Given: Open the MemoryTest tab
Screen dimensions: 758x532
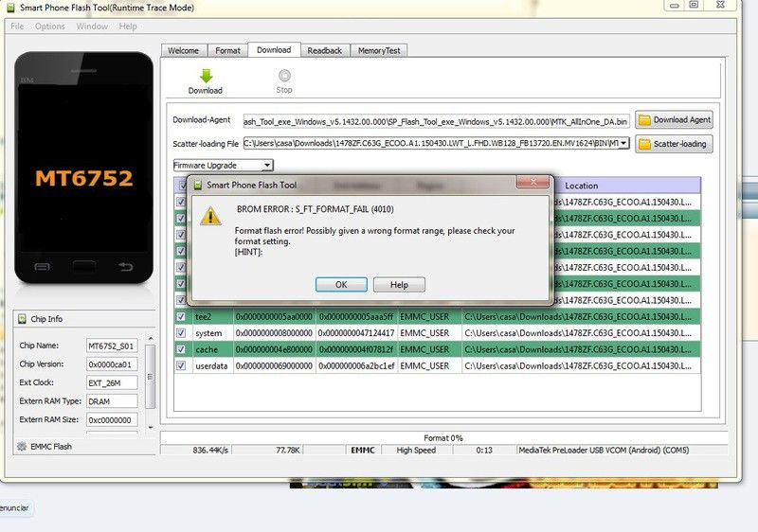Looking at the screenshot, I should (379, 51).
